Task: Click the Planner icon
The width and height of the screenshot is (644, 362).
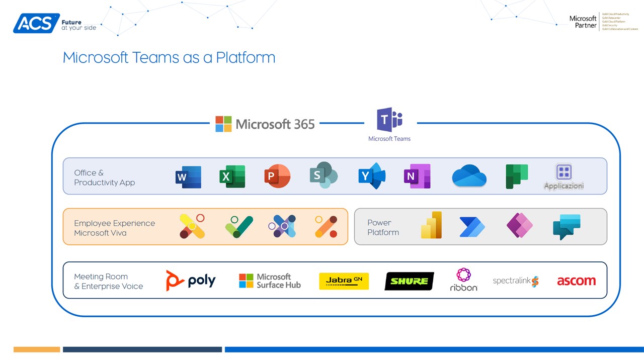Action: pyautogui.click(x=517, y=176)
